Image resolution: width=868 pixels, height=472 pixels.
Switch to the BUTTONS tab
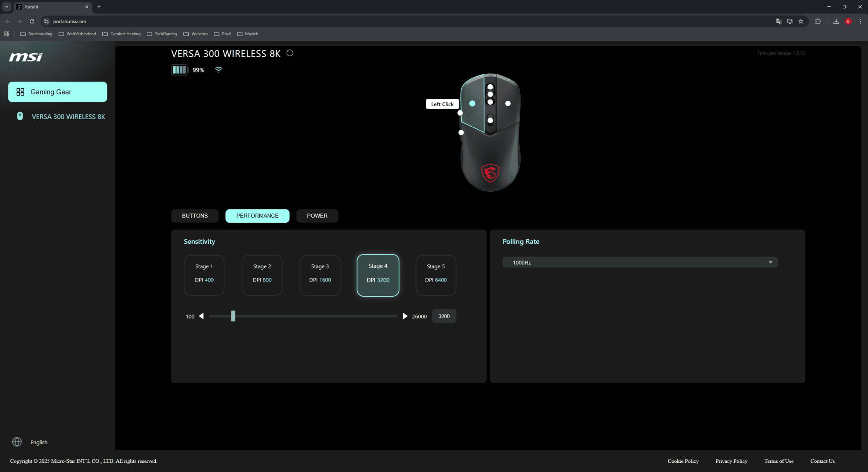[195, 216]
